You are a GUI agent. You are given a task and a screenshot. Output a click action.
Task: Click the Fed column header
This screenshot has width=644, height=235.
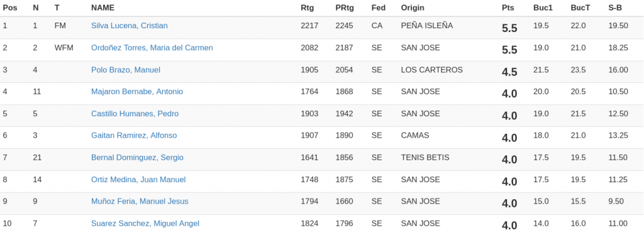[x=378, y=8]
